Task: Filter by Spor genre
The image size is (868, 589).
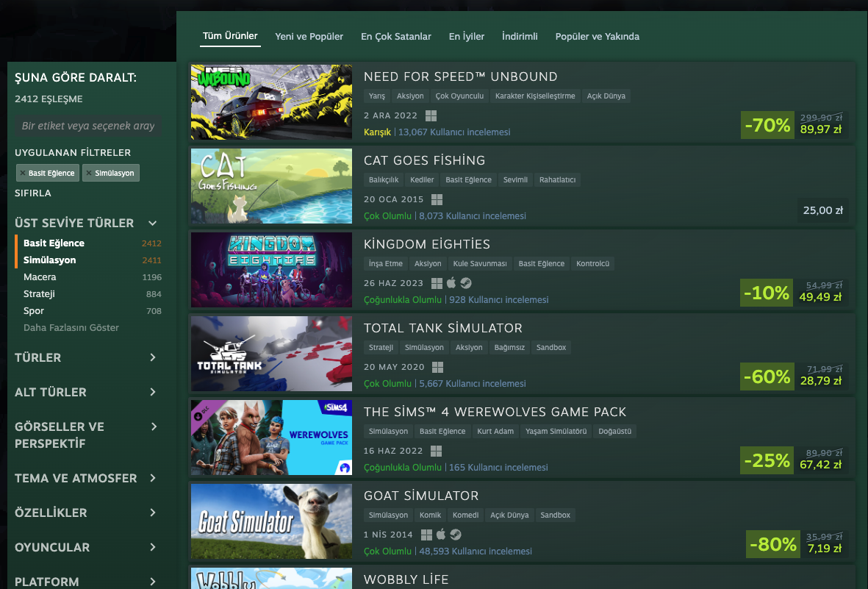Action: point(33,311)
